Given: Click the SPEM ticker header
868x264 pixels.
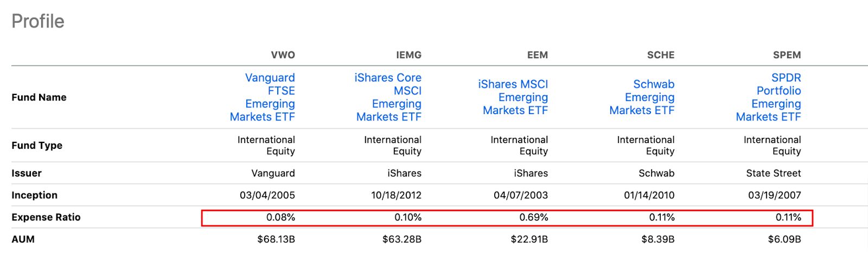Looking at the screenshot, I should click(787, 55).
